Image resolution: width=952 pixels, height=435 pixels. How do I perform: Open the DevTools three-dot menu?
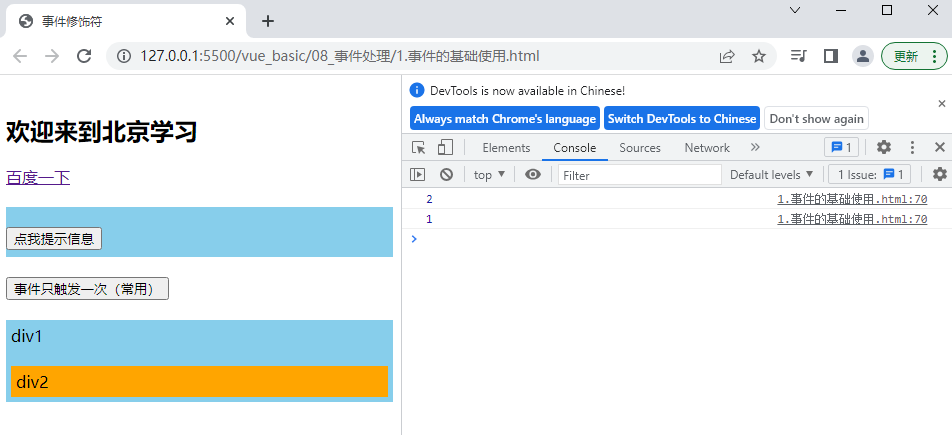point(912,148)
